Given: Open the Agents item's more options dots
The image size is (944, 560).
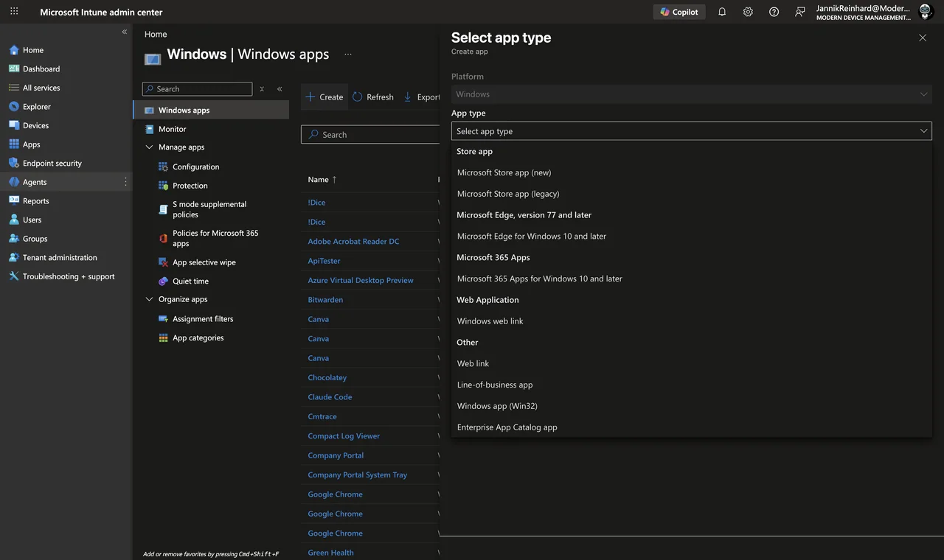Looking at the screenshot, I should (x=125, y=182).
